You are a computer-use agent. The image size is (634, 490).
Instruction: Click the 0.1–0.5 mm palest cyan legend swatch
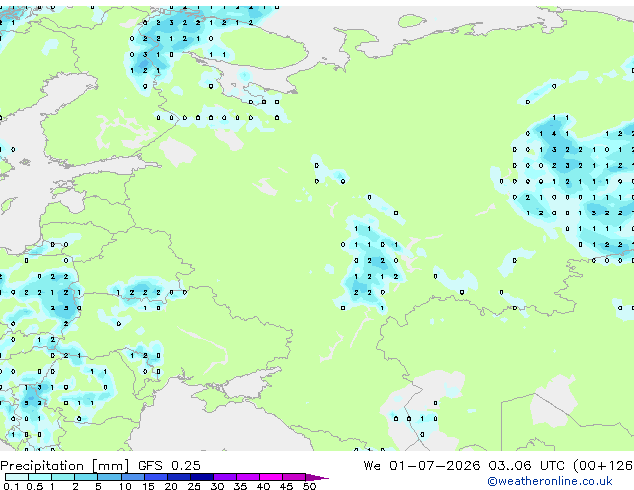click(x=17, y=477)
